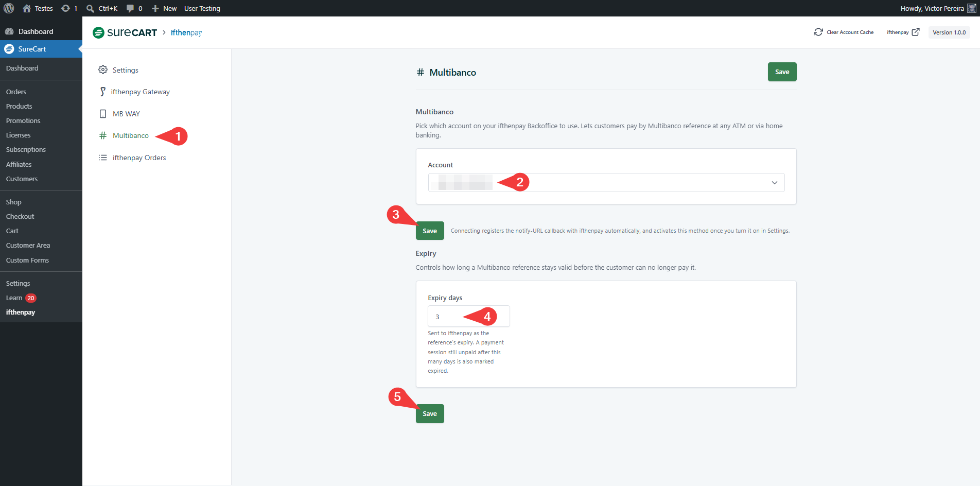Open the updates icon with count 1
Image resolution: width=980 pixels, height=486 pixels.
pyautogui.click(x=65, y=8)
